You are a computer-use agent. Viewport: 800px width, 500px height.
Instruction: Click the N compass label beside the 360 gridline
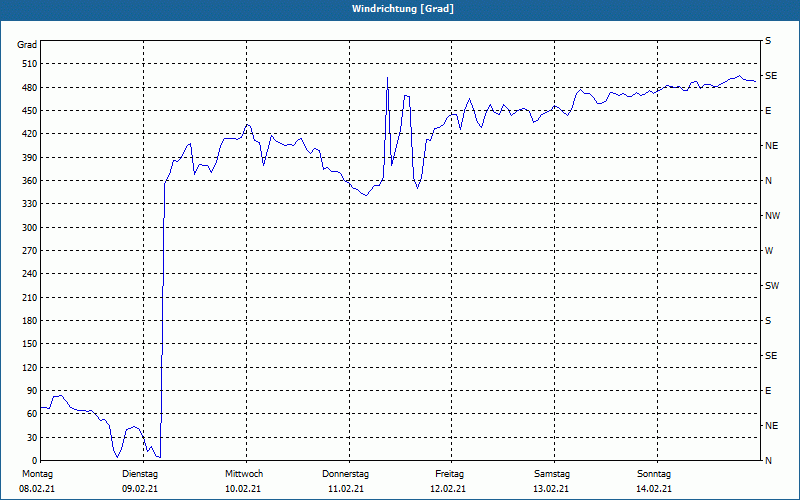tap(768, 181)
